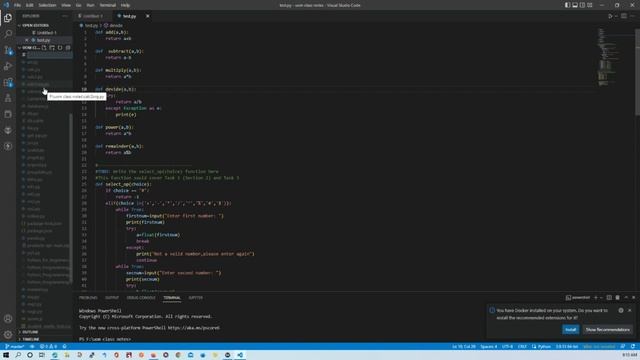Open the Source Control view

8,50
